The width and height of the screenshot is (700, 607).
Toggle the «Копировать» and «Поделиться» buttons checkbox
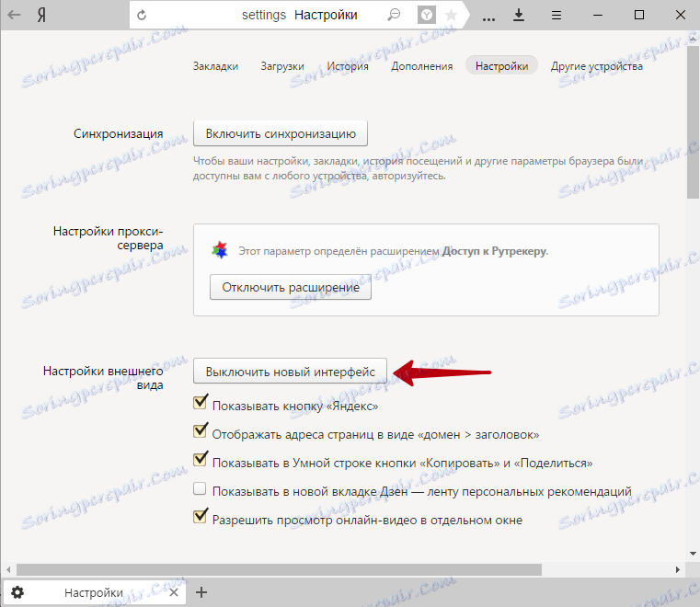click(200, 460)
